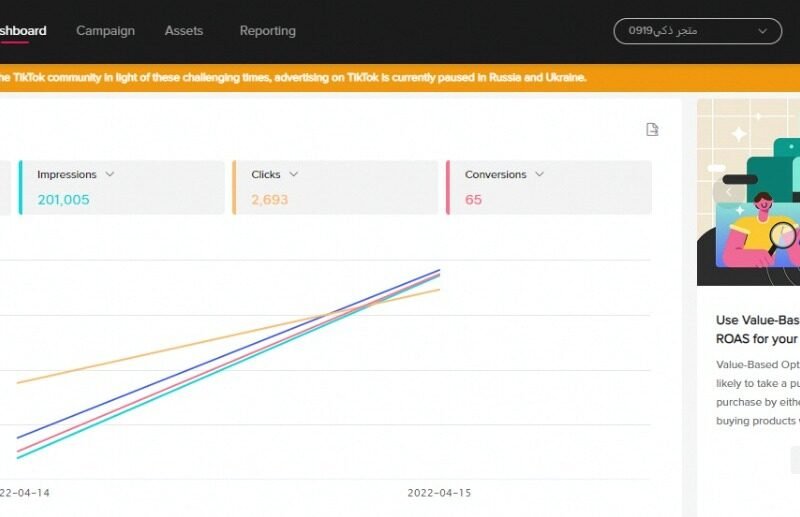Viewport: 800px width, 517px height.
Task: Select the Clicks metric card
Action: [x=335, y=187]
